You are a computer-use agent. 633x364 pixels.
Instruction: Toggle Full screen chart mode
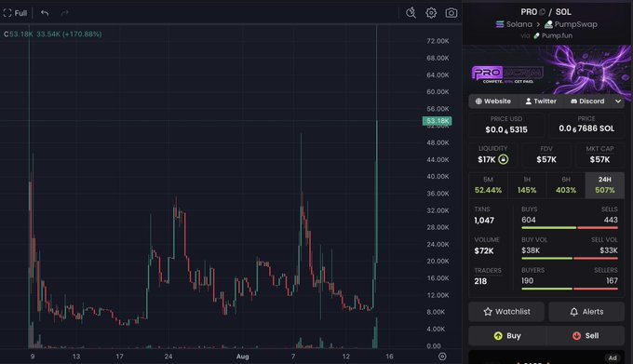click(x=15, y=13)
